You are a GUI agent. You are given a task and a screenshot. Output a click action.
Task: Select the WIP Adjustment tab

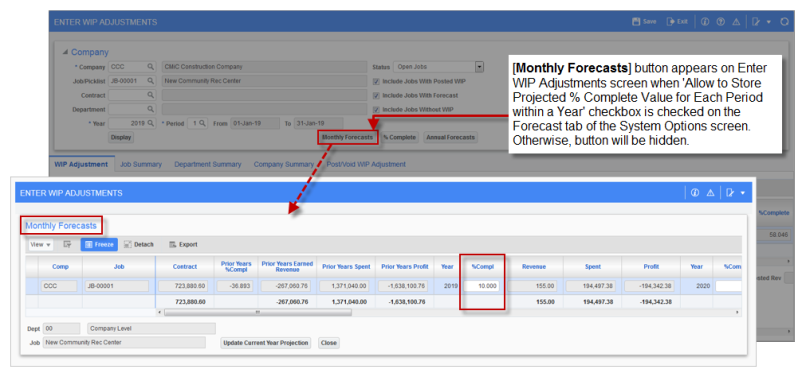click(81, 164)
